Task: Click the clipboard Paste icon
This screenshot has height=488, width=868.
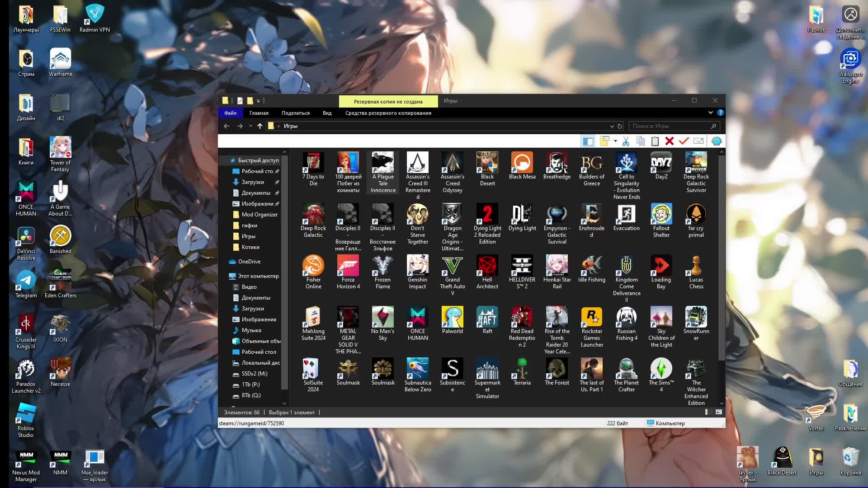Action: 655,141
